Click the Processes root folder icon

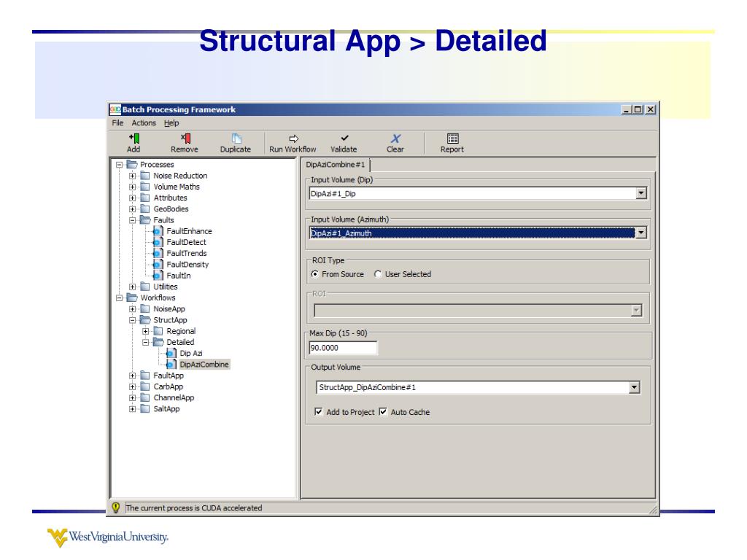click(132, 164)
